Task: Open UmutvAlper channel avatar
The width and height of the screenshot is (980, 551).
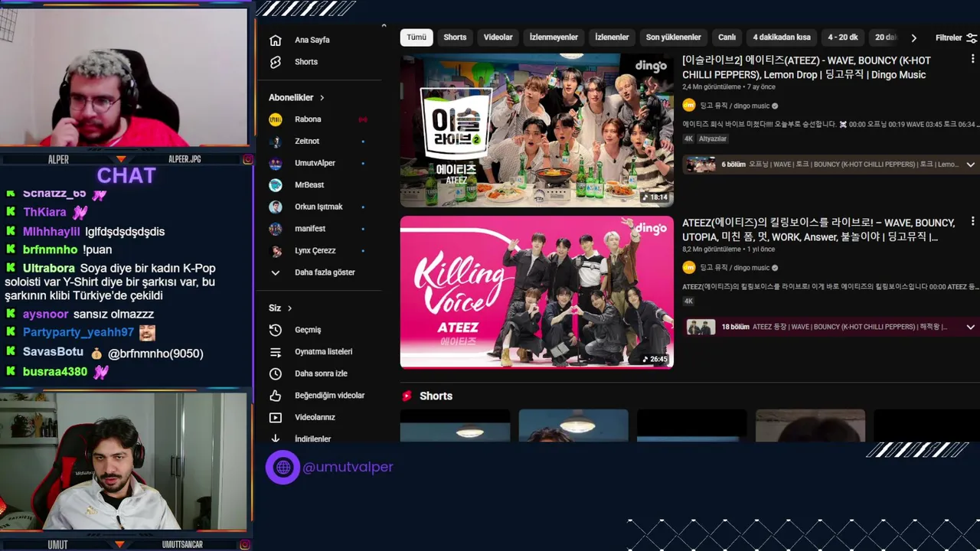Action: click(276, 163)
